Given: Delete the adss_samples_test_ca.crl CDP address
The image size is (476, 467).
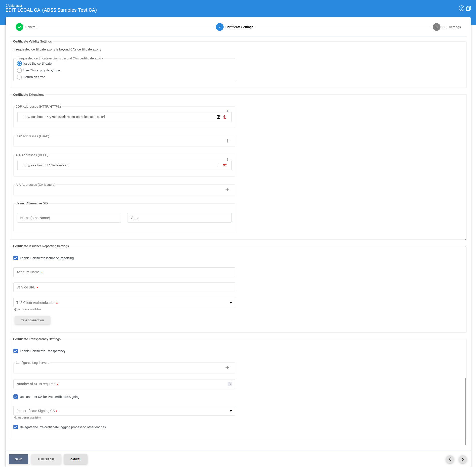Looking at the screenshot, I should point(225,117).
